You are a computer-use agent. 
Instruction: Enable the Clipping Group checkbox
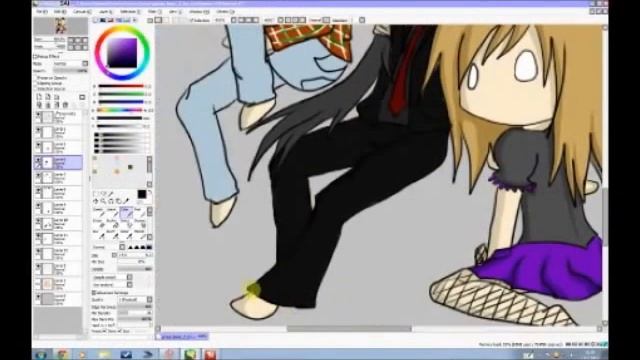point(36,83)
